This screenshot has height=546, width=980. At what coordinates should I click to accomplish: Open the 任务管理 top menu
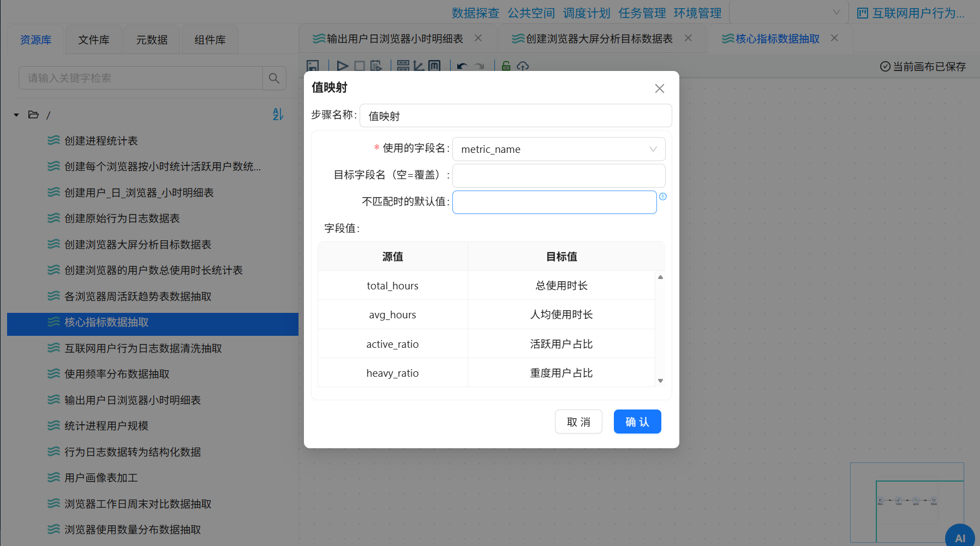click(x=642, y=13)
